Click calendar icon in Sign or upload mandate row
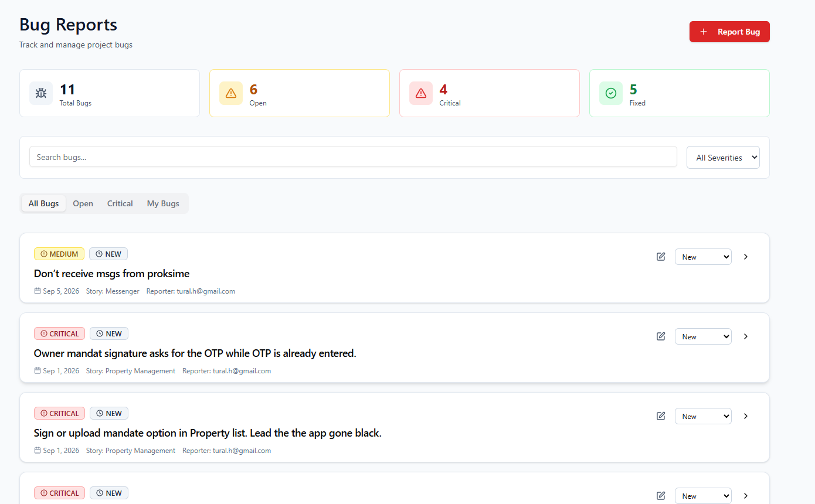 point(38,451)
